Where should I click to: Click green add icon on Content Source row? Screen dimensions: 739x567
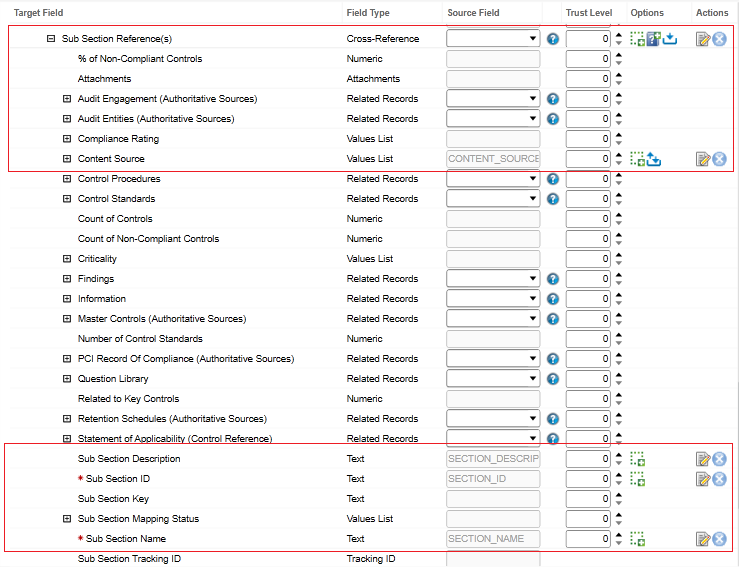coord(637,159)
